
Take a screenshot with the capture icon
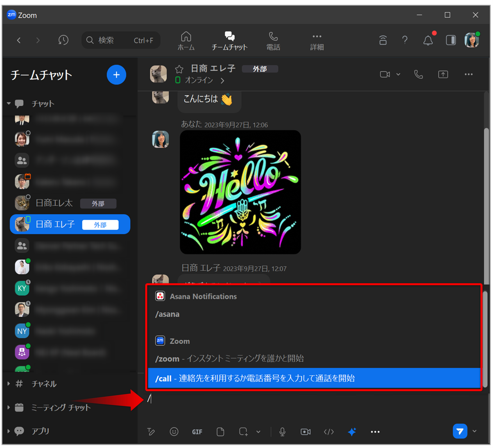click(x=243, y=432)
